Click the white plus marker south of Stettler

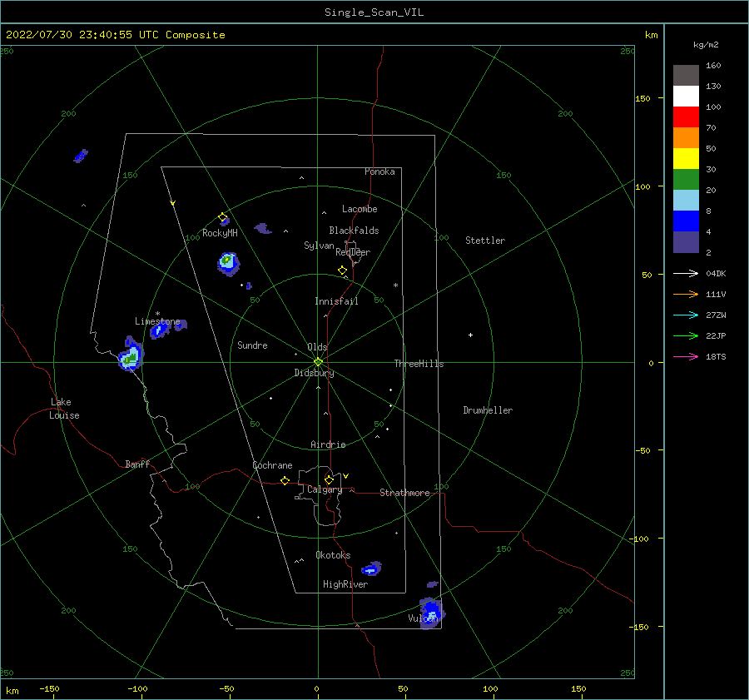470,335
